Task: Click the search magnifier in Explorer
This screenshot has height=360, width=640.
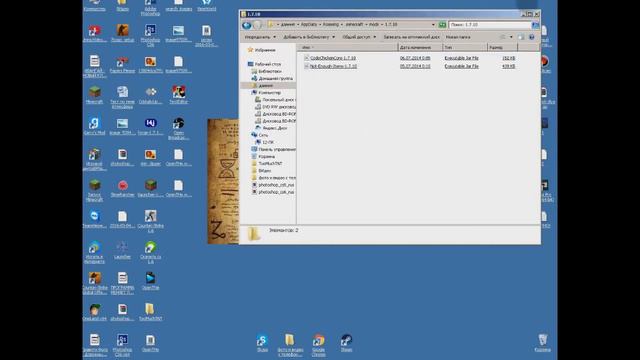Action: pos(536,25)
